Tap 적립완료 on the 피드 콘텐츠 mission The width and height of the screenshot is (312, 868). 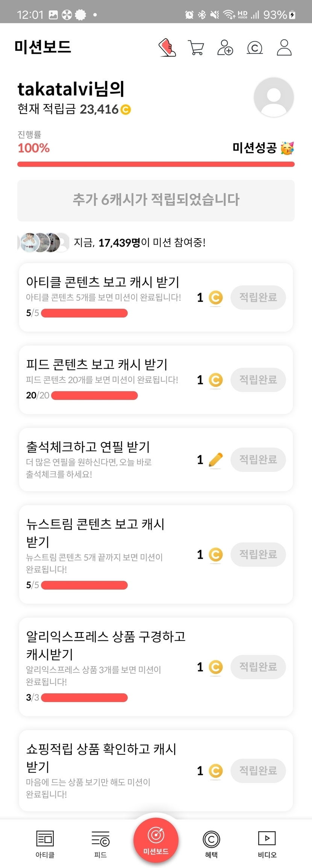coord(258,380)
